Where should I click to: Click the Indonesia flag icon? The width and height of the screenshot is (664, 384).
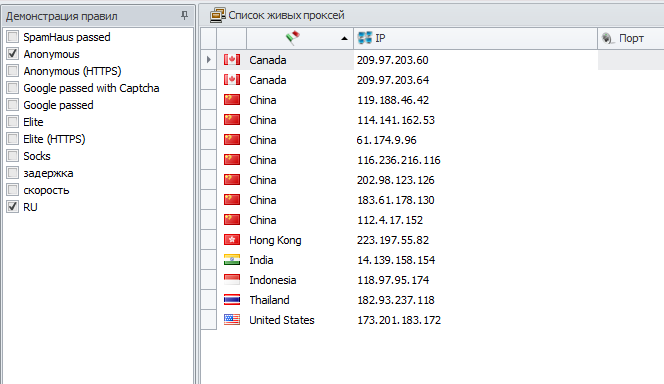[x=232, y=280]
